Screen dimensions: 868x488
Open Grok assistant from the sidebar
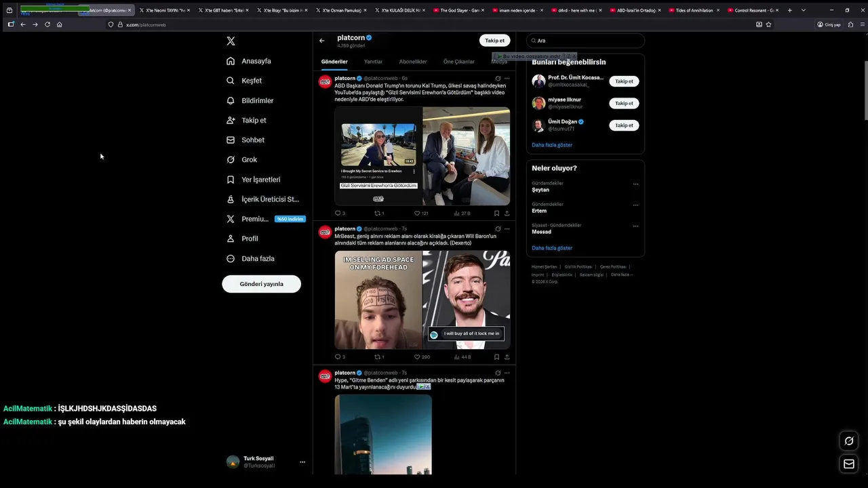pyautogui.click(x=241, y=159)
